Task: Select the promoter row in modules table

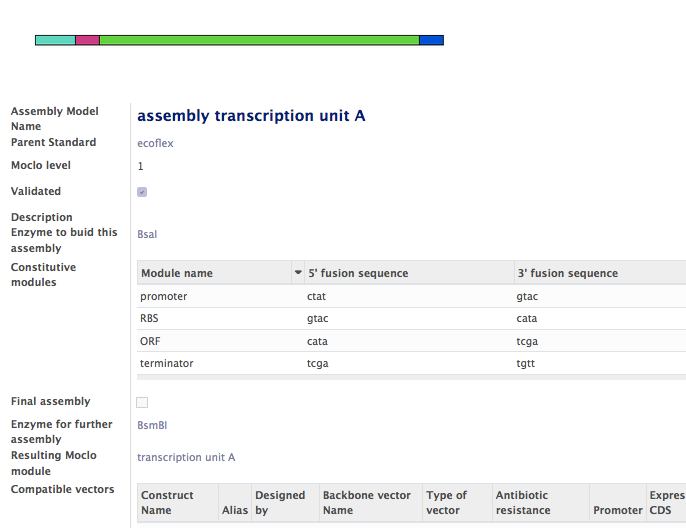Action: [164, 296]
